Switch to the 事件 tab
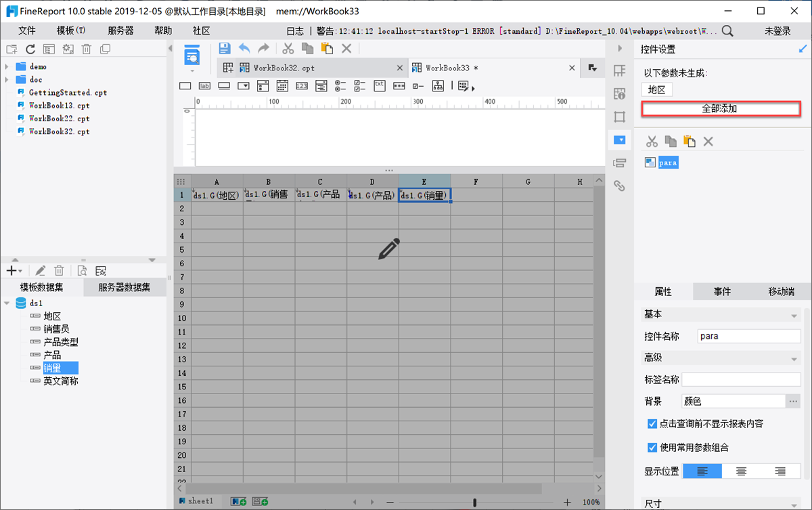Image resolution: width=812 pixels, height=510 pixels. tap(722, 291)
